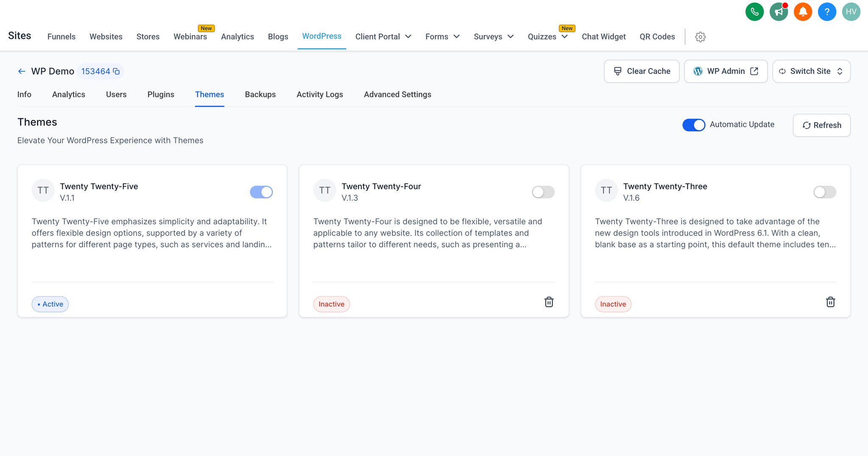Open the orange bell notifications icon

(x=803, y=12)
